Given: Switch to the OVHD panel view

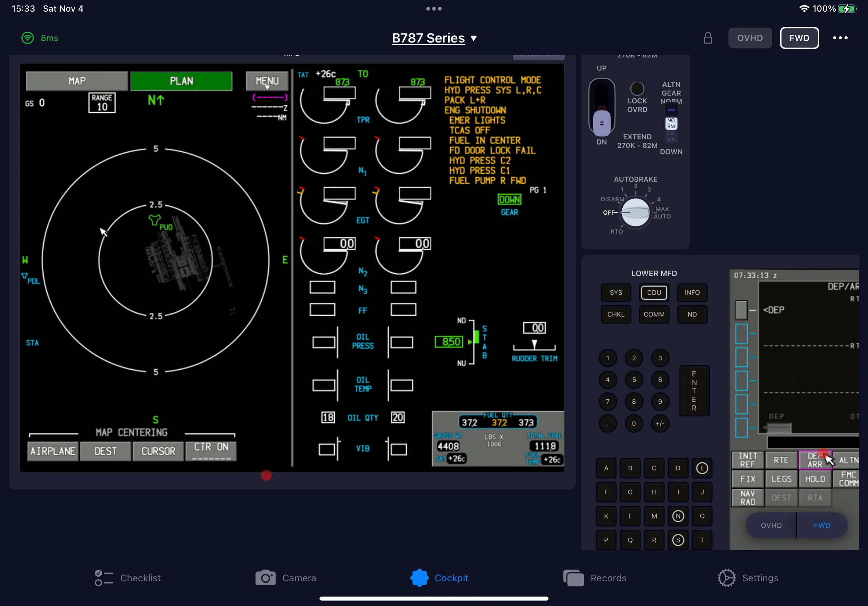Looking at the screenshot, I should click(750, 38).
